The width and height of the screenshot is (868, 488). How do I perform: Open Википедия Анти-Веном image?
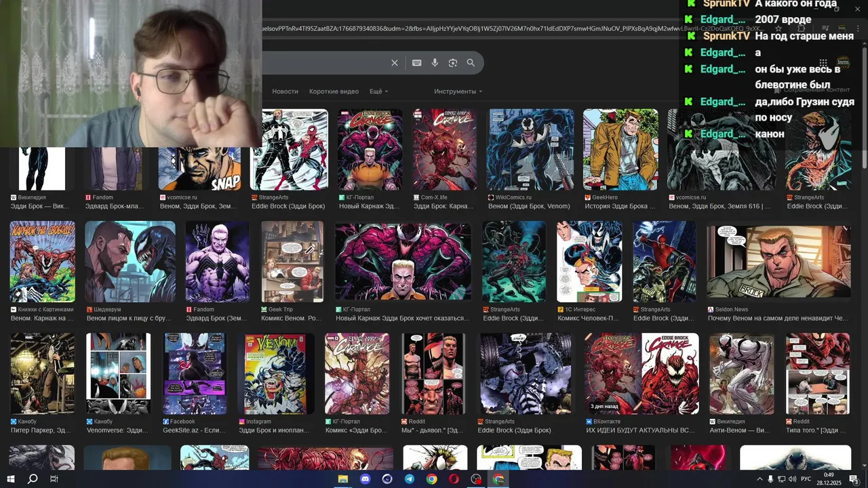pyautogui.click(x=742, y=373)
